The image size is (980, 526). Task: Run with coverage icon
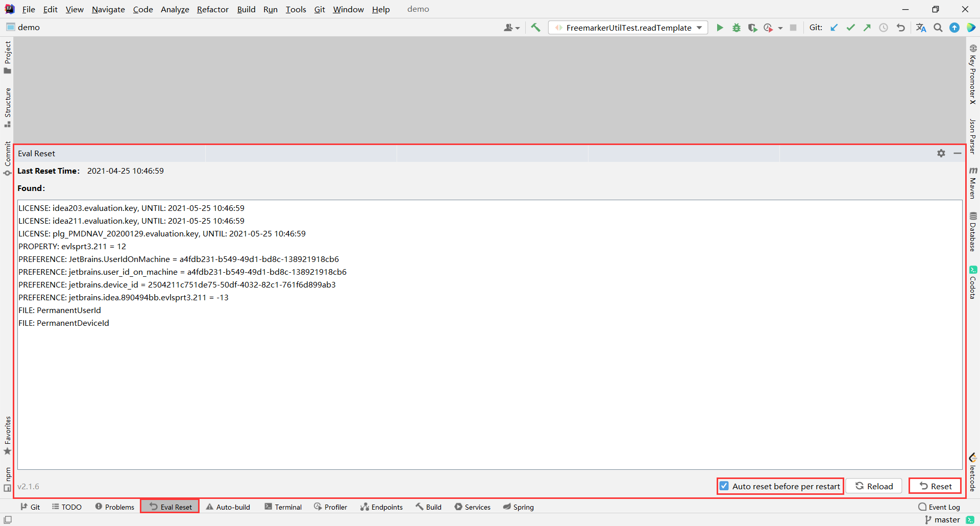click(752, 28)
